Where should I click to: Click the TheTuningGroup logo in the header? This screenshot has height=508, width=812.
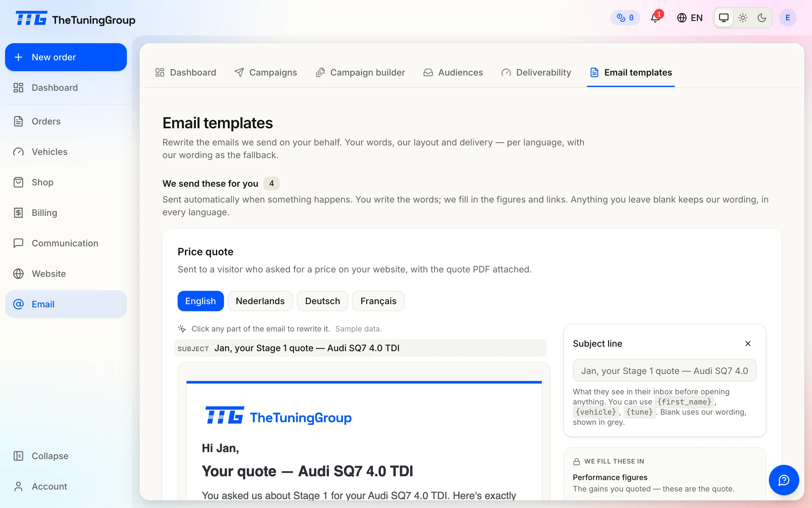click(75, 19)
